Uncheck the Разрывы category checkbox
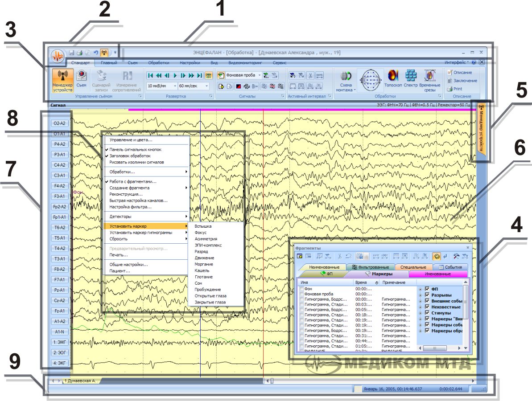The height and width of the screenshot is (401, 532). coord(427,295)
